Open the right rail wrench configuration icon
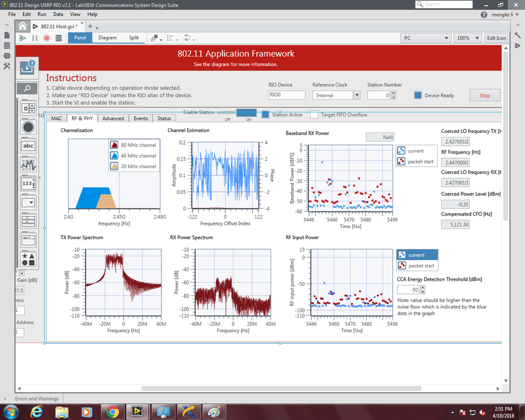 coord(518,35)
